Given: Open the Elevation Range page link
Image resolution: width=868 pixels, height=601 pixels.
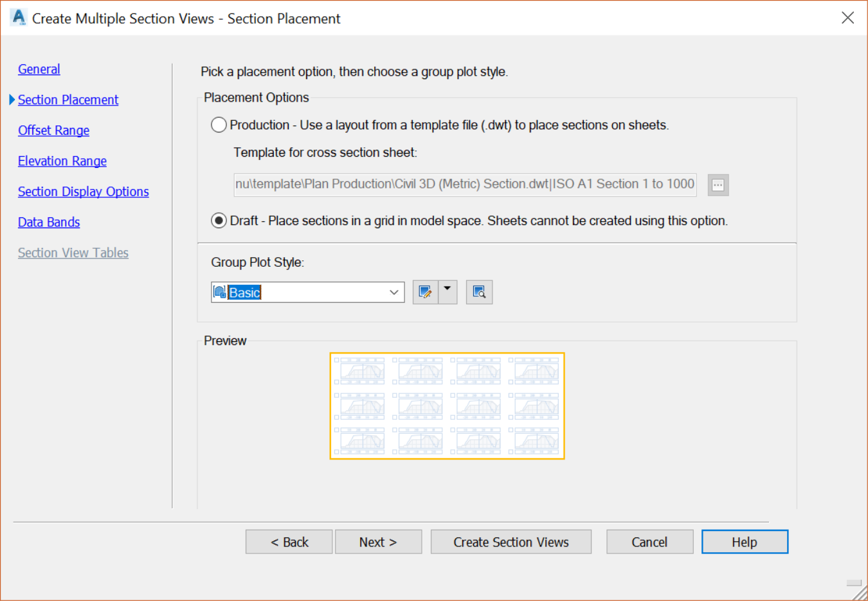Looking at the screenshot, I should point(62,161).
